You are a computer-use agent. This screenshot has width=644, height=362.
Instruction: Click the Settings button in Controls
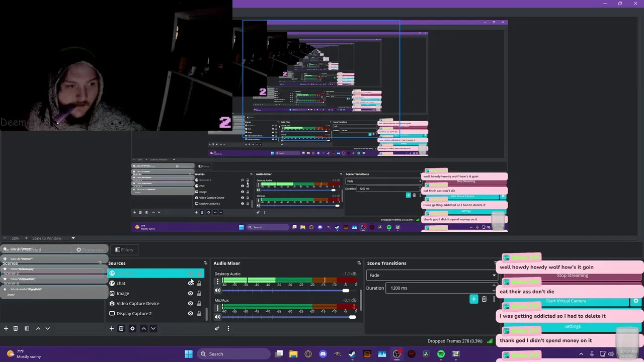click(572, 326)
